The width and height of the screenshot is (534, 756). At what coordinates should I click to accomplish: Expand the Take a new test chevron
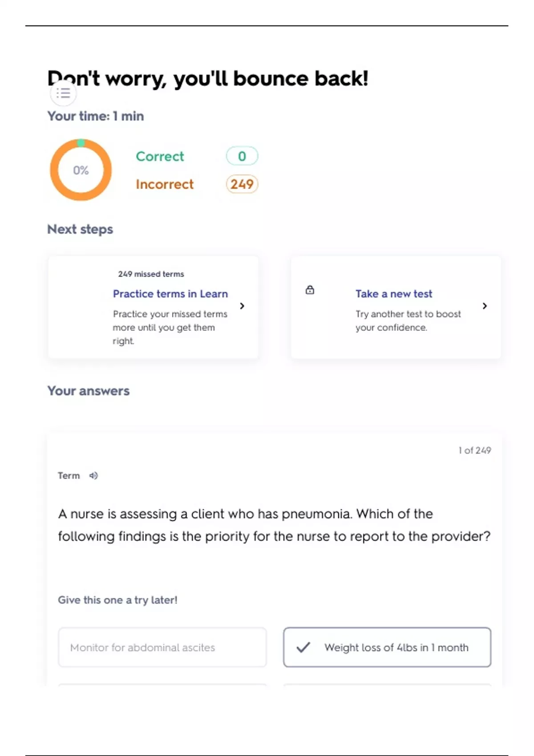(485, 306)
